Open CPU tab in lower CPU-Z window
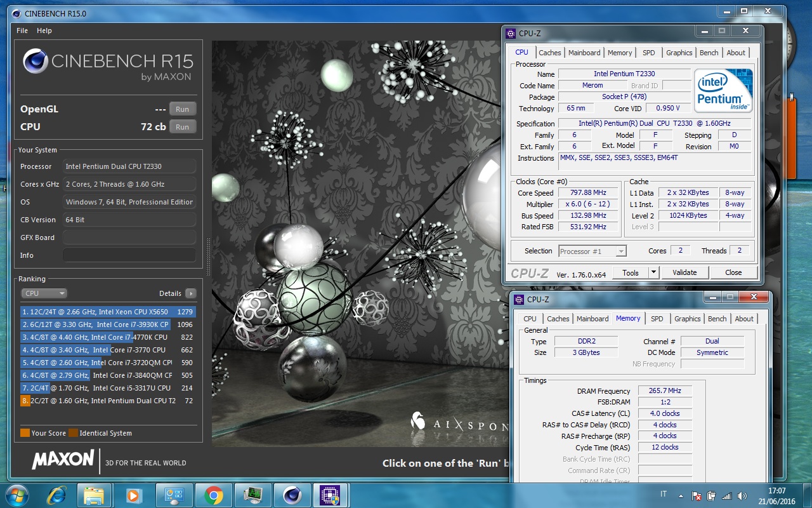 [530, 319]
